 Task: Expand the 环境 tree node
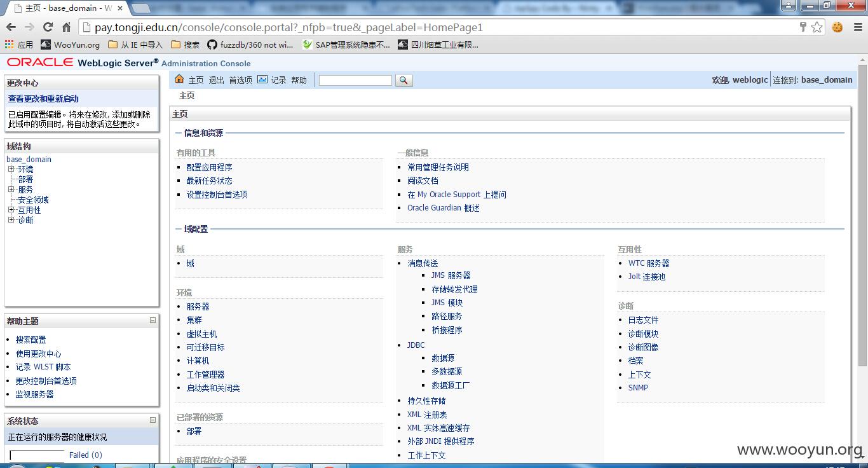[11, 169]
